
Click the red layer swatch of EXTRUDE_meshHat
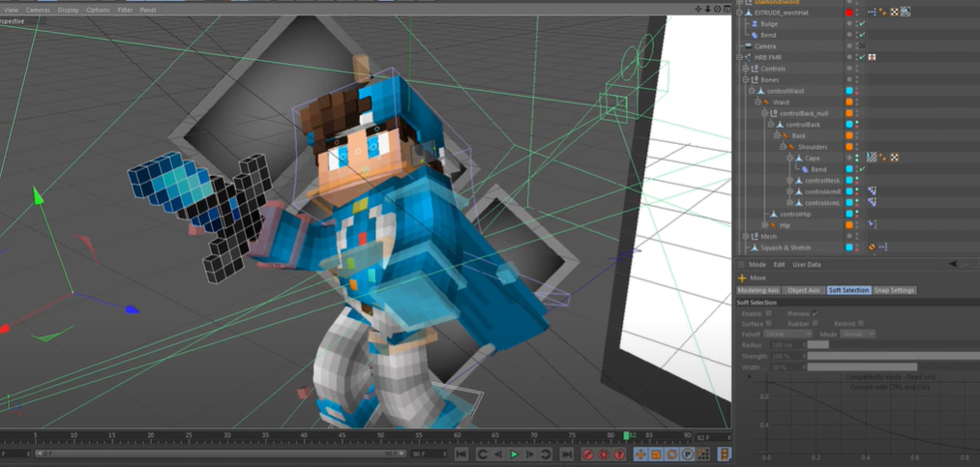pyautogui.click(x=848, y=13)
